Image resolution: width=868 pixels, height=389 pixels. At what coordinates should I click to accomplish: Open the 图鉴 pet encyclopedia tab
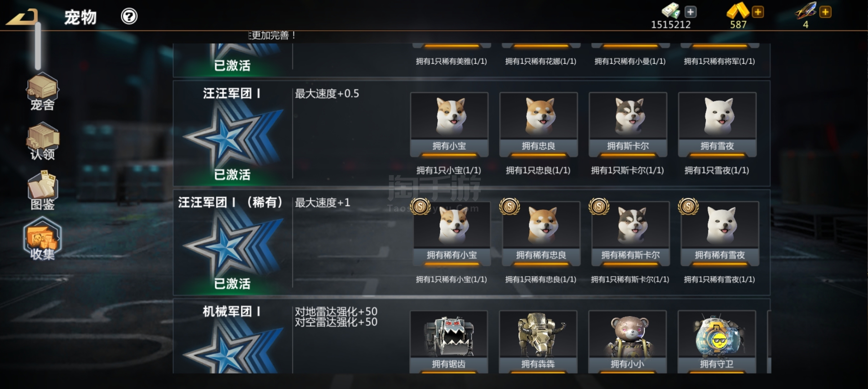(42, 191)
